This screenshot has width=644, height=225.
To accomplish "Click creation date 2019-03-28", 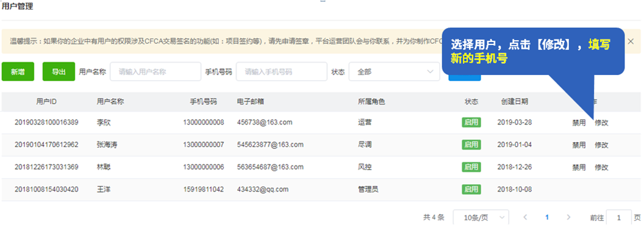I will tap(515, 123).
